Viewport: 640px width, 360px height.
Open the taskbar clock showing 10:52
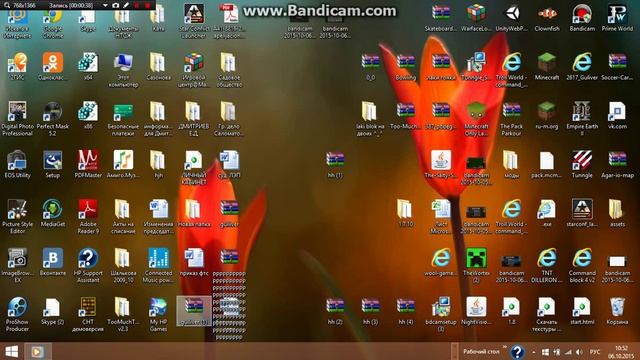click(x=621, y=352)
